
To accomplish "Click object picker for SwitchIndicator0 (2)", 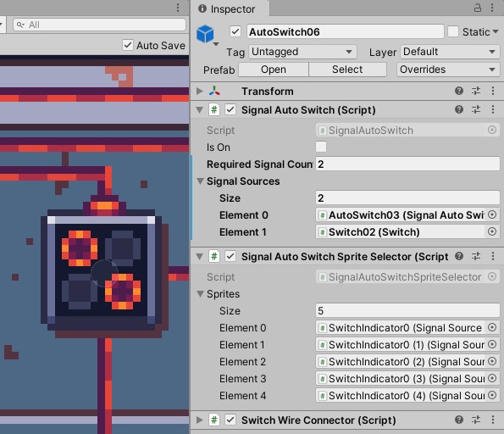I will [x=492, y=361].
